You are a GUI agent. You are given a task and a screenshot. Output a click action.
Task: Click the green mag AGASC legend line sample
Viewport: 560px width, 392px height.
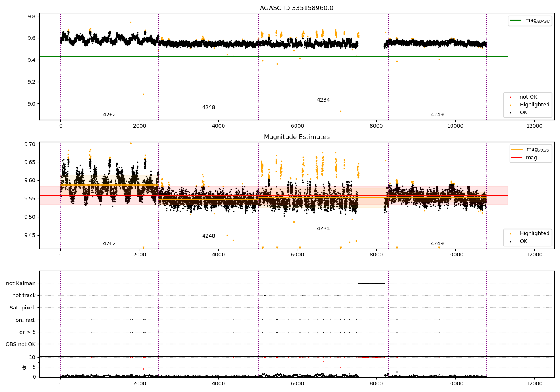(x=516, y=21)
